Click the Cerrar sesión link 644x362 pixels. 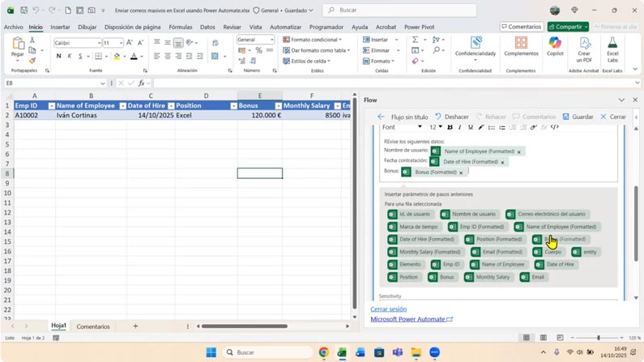tap(388, 309)
